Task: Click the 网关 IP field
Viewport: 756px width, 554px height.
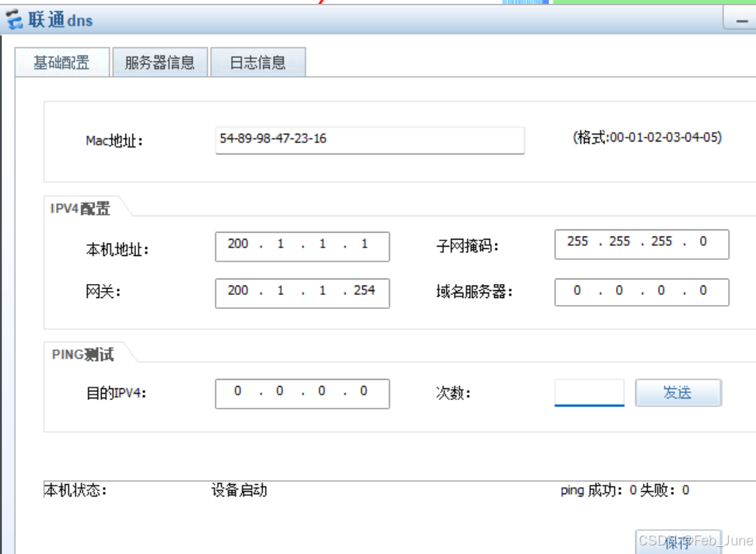Action: point(303,293)
